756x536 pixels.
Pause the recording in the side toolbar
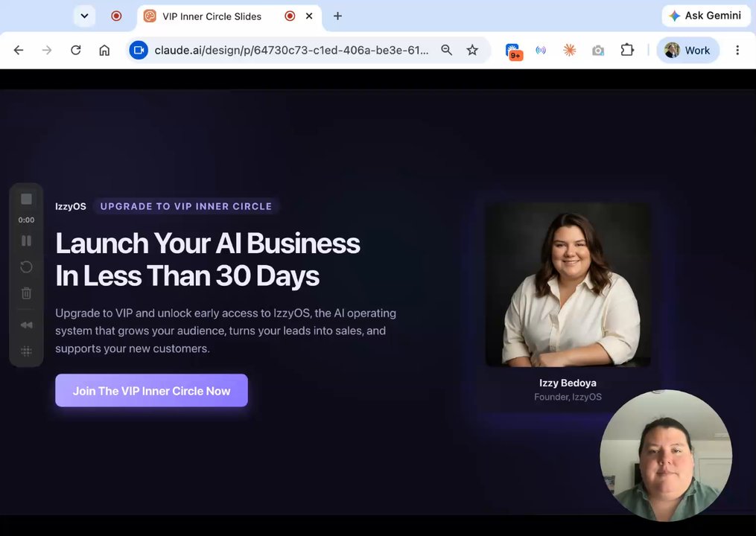pos(26,240)
